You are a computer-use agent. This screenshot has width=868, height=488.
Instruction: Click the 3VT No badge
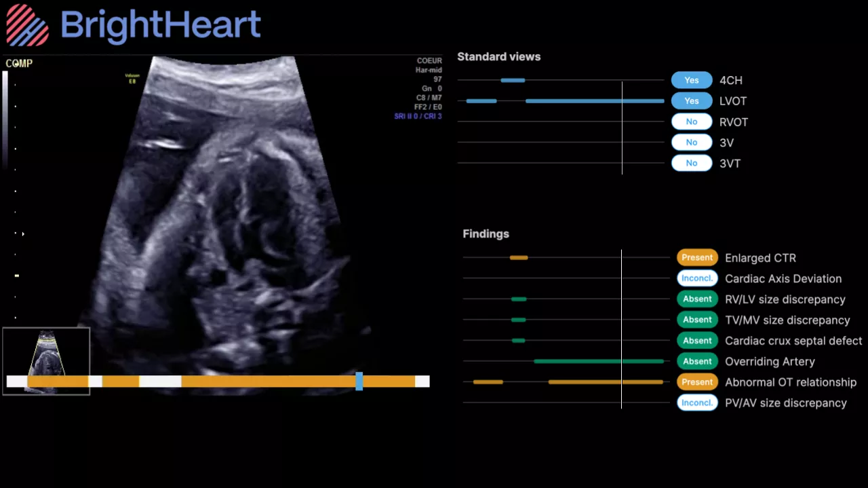coord(692,164)
